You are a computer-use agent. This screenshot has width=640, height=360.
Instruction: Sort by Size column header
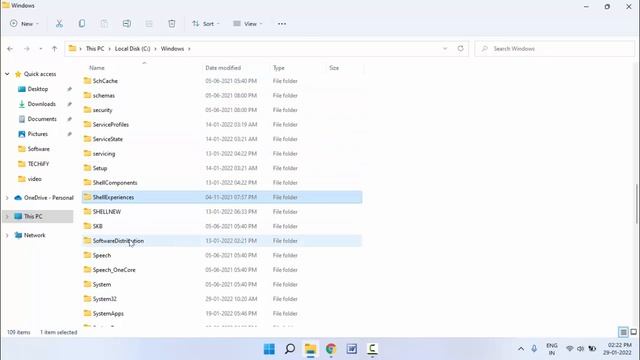pos(334,68)
